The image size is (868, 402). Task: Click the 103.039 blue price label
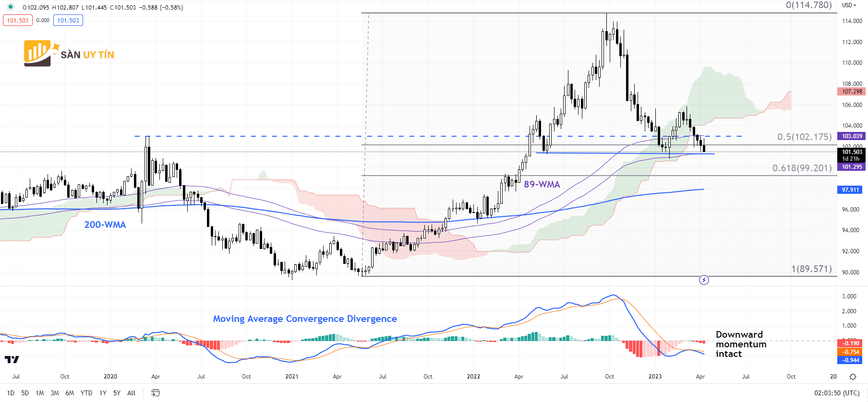click(x=852, y=136)
